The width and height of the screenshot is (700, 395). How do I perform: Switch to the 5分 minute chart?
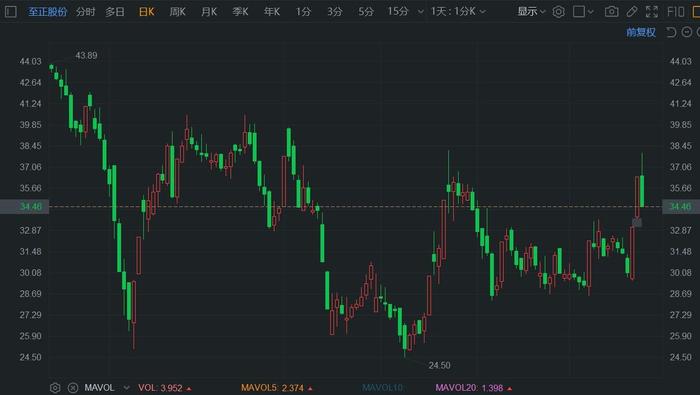tap(366, 12)
